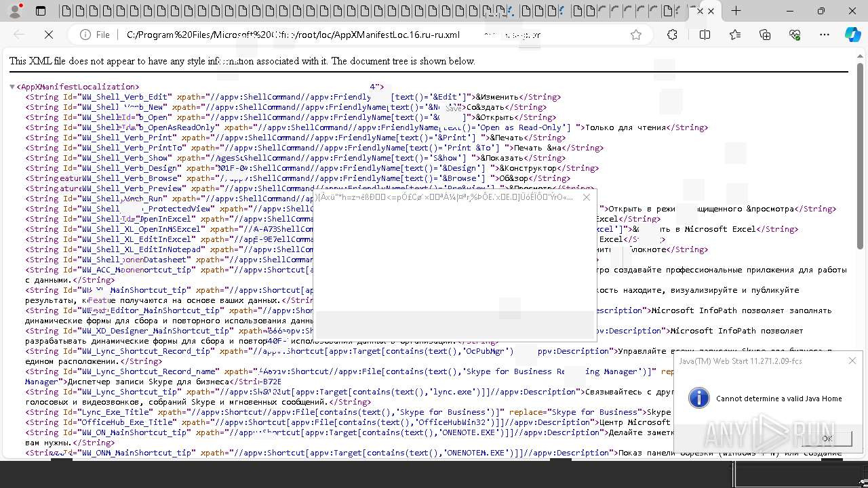Image resolution: width=868 pixels, height=488 pixels.
Task: Click the blue info icon in Java dialog
Action: pyautogui.click(x=699, y=398)
